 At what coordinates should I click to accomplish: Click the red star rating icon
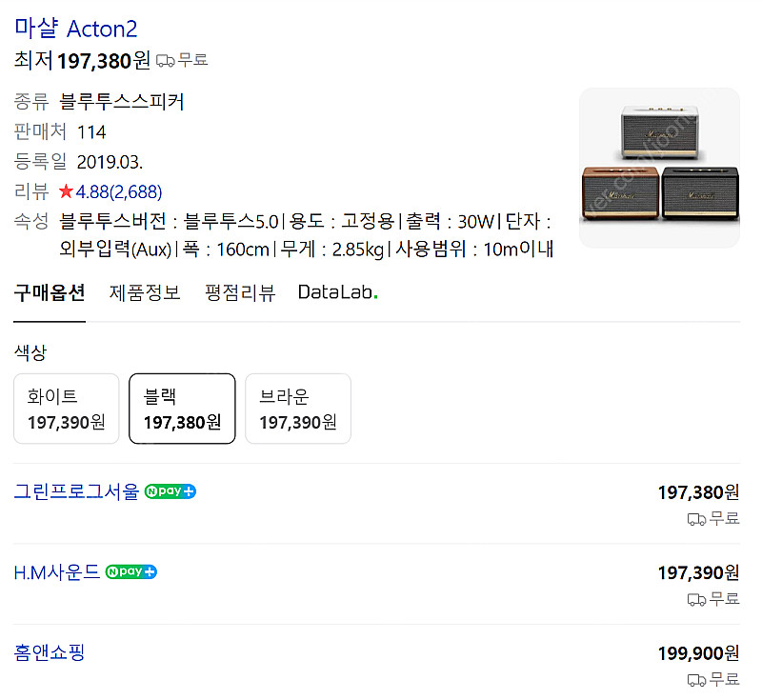pyautogui.click(x=66, y=191)
